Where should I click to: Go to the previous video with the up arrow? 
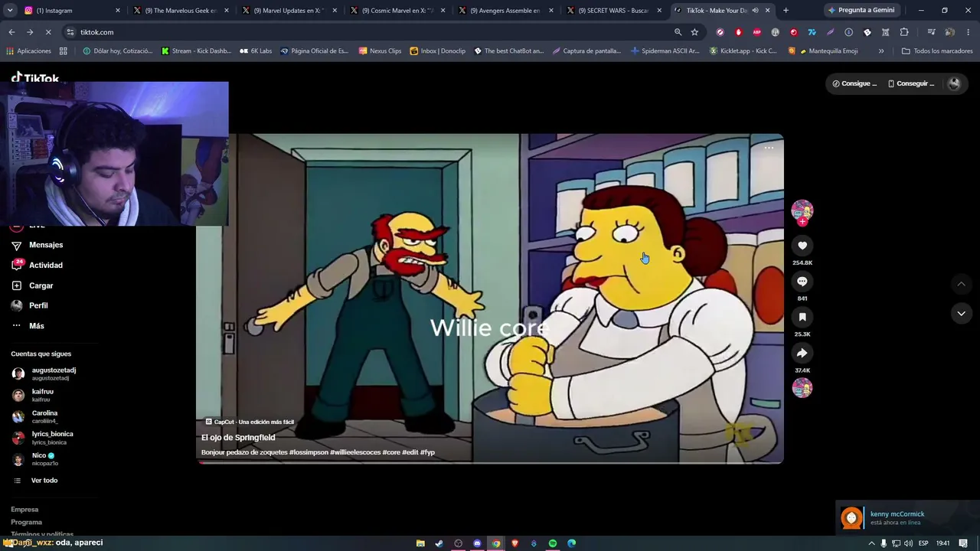pyautogui.click(x=961, y=284)
